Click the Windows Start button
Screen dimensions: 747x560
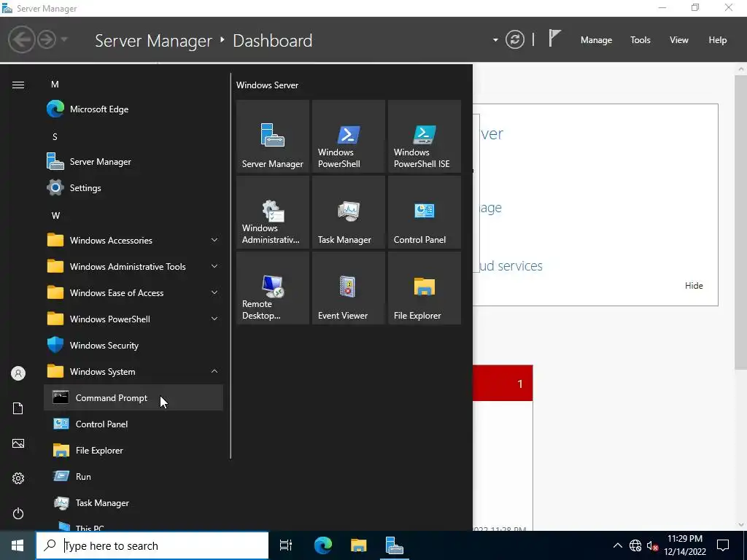pos(18,545)
